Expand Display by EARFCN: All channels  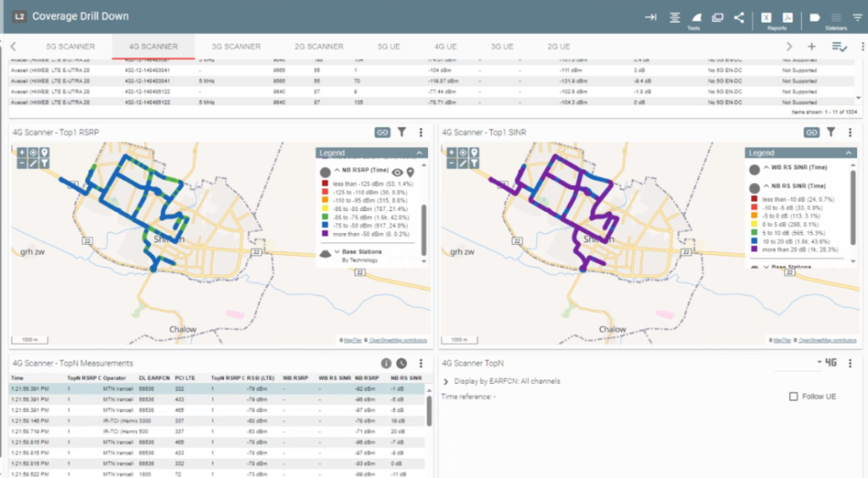(x=447, y=381)
